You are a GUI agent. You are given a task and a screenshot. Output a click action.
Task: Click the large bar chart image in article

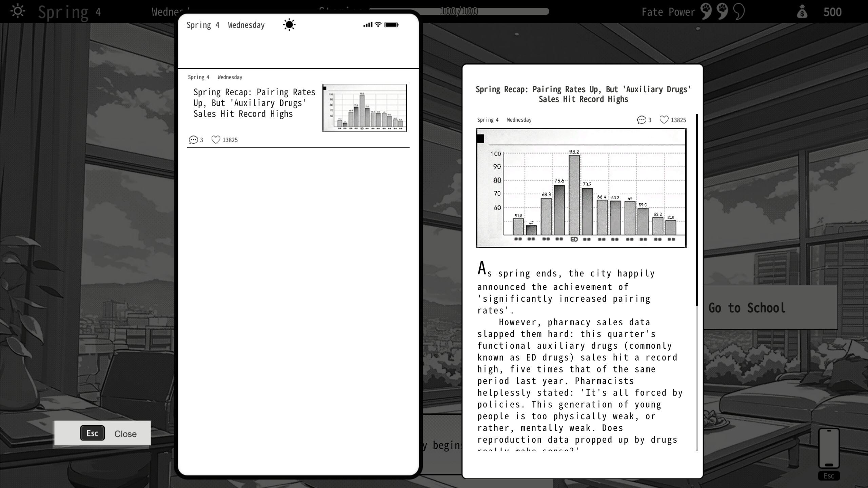tap(581, 188)
